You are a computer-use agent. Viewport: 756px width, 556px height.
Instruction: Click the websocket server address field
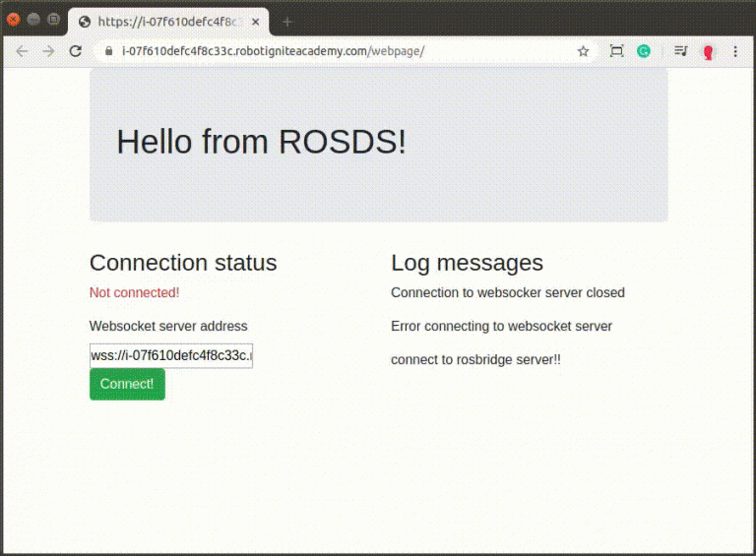pyautogui.click(x=171, y=355)
